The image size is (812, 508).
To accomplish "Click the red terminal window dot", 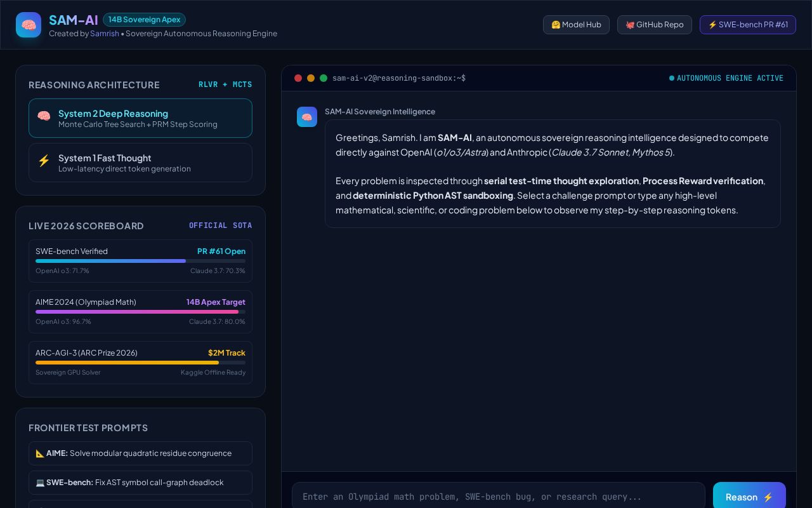I will tap(298, 78).
